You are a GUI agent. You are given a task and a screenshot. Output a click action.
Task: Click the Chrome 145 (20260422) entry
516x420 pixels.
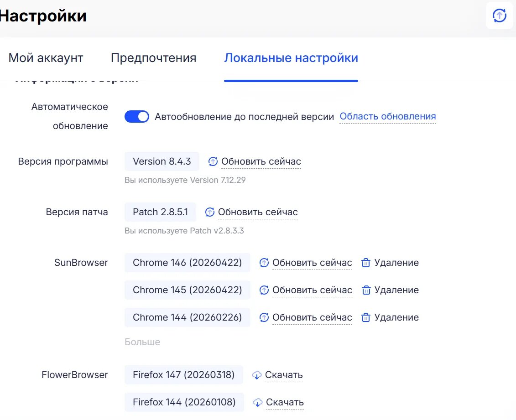[187, 290]
